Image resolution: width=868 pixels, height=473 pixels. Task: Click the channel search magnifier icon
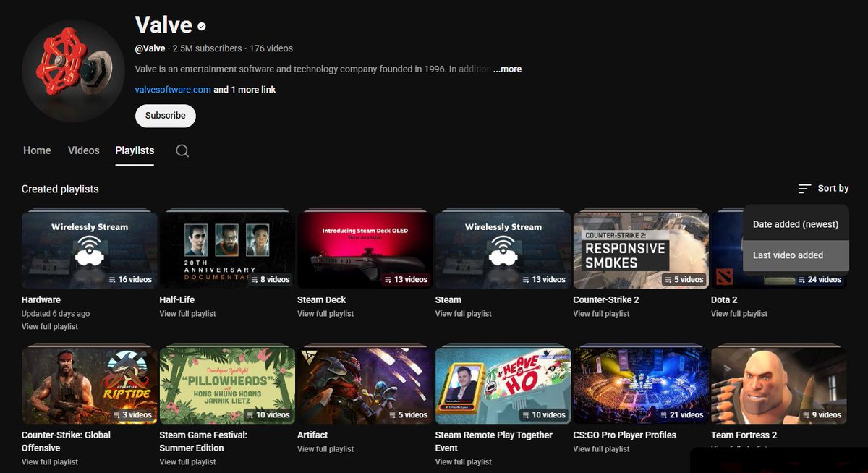pos(182,150)
